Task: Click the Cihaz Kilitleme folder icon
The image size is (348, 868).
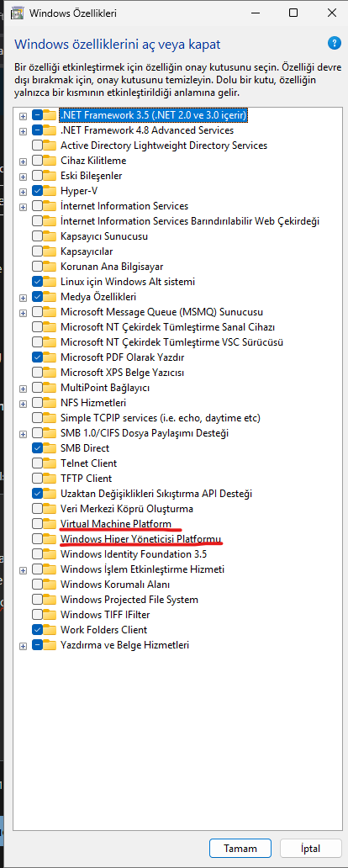Action: tap(50, 161)
